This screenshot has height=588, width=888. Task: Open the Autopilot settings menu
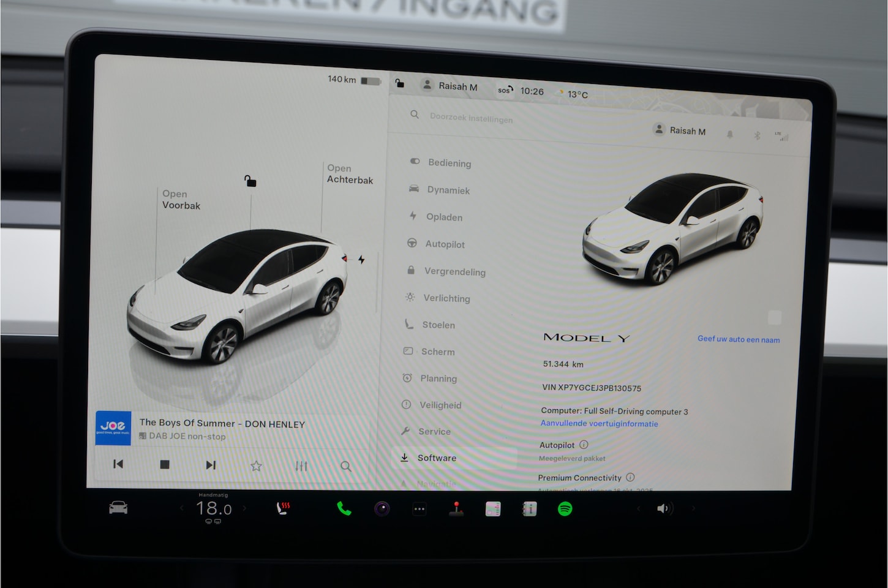(x=445, y=244)
